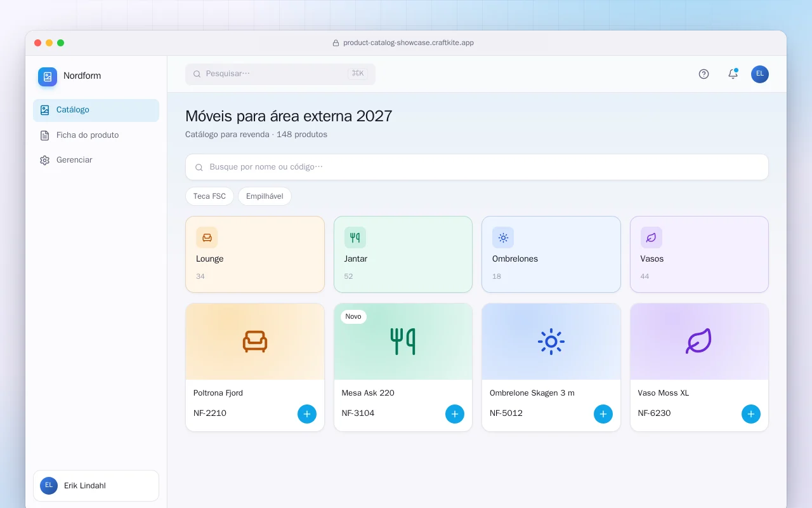Image resolution: width=812 pixels, height=508 pixels.
Task: Click the Vasos category leaf icon
Action: pos(652,237)
